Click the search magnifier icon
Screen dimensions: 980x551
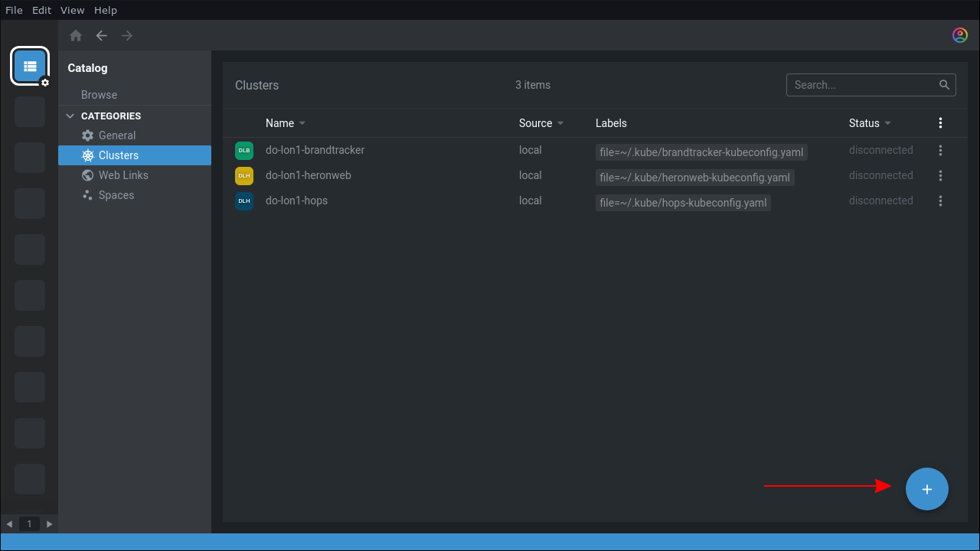(x=946, y=85)
